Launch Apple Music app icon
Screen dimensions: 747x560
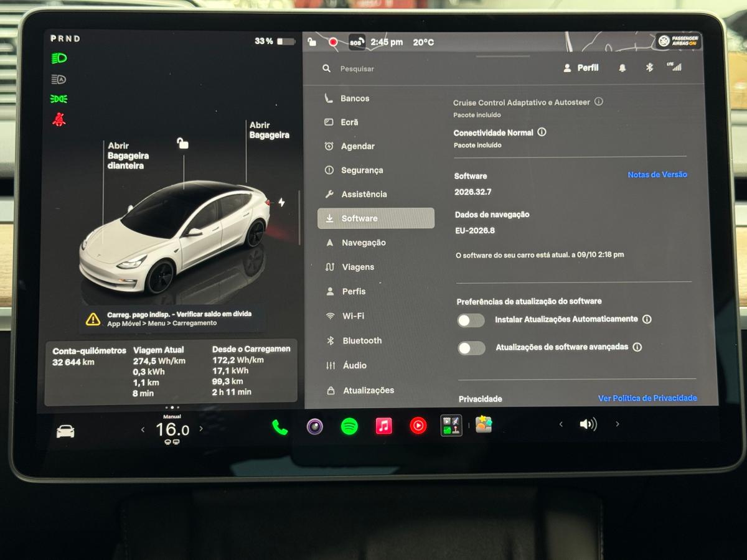coord(383,426)
